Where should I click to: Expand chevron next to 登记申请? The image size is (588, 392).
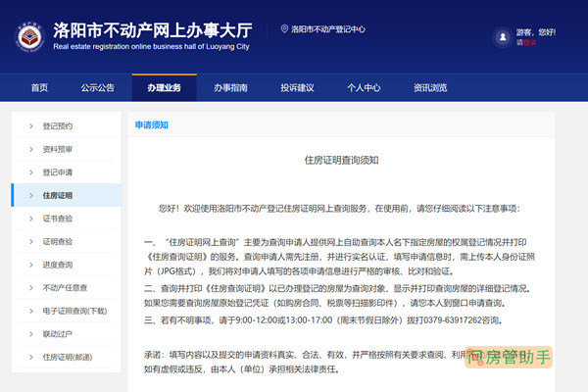tap(31, 172)
